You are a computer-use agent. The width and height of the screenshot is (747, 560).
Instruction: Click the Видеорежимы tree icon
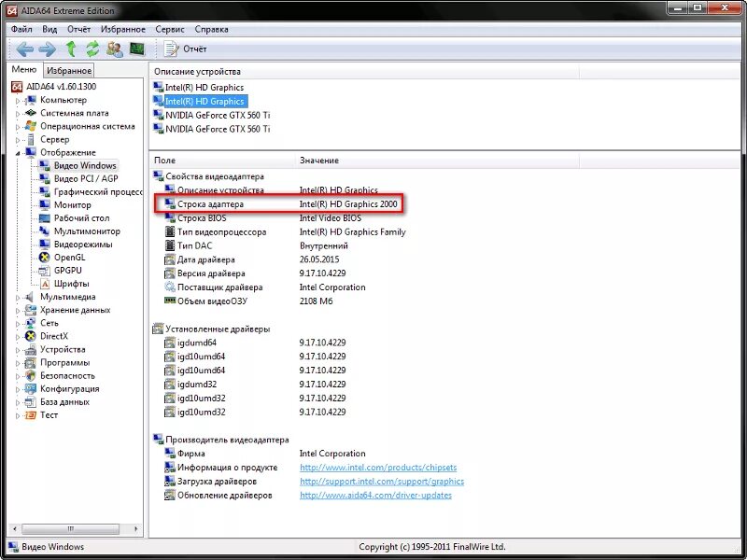tap(44, 245)
